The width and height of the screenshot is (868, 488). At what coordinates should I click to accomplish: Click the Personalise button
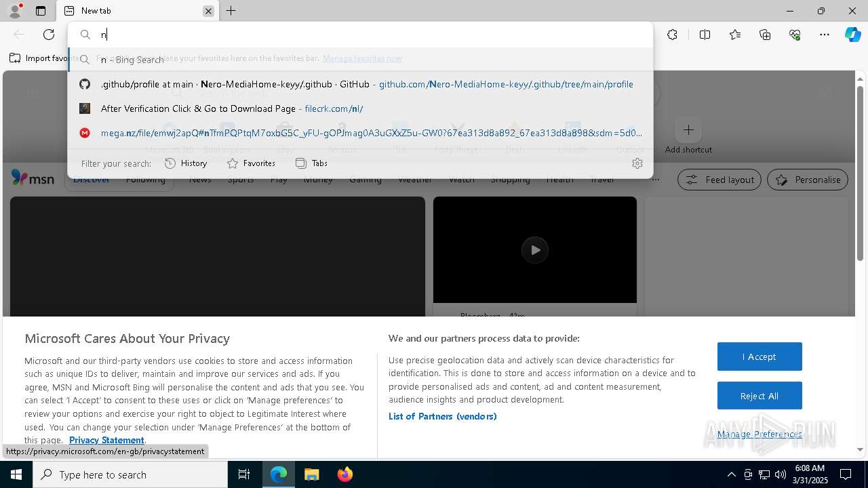pyautogui.click(x=808, y=180)
